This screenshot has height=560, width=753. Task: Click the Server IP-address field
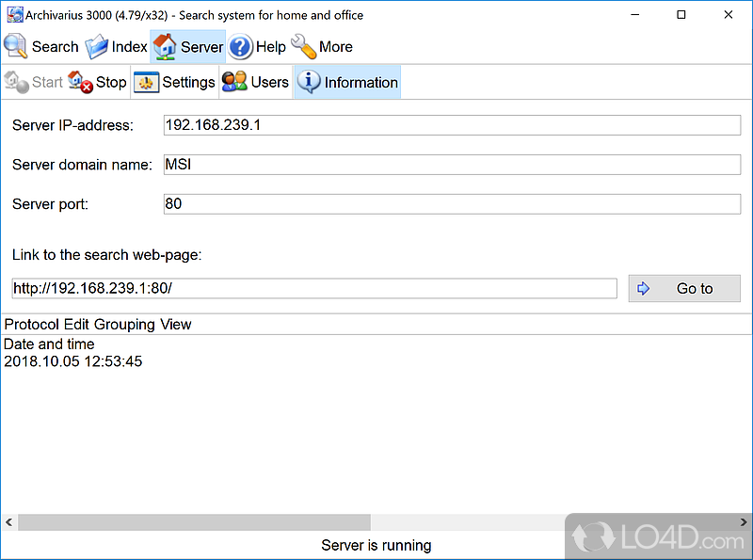tap(452, 125)
